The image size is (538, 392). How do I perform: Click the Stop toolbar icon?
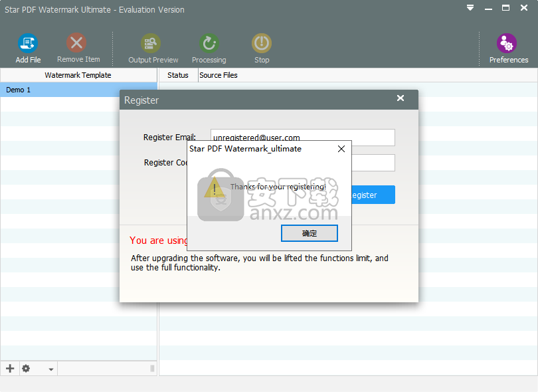262,43
